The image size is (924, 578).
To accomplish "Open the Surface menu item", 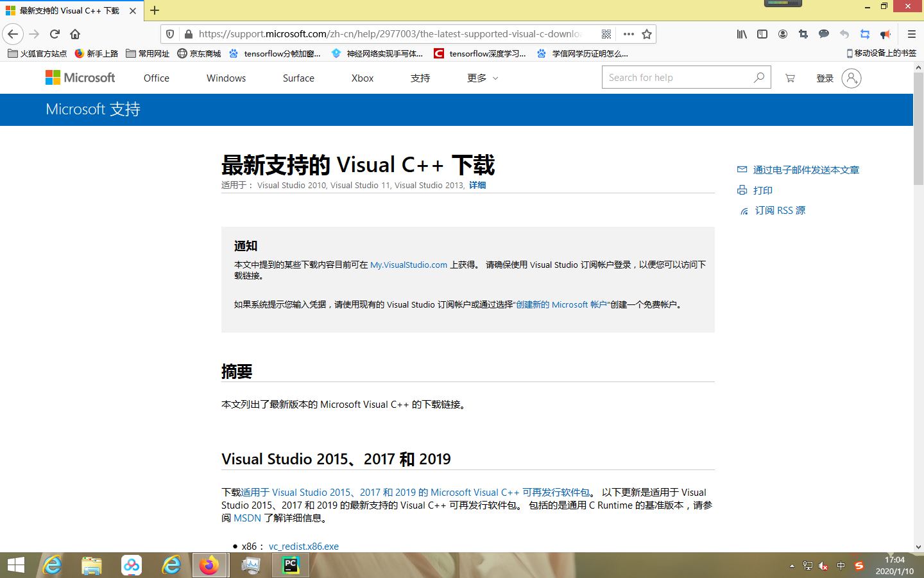I will [x=298, y=78].
